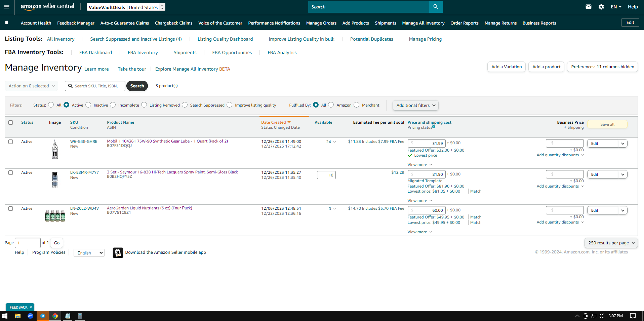Click the Mobil 1 price field 31.99

click(427, 144)
